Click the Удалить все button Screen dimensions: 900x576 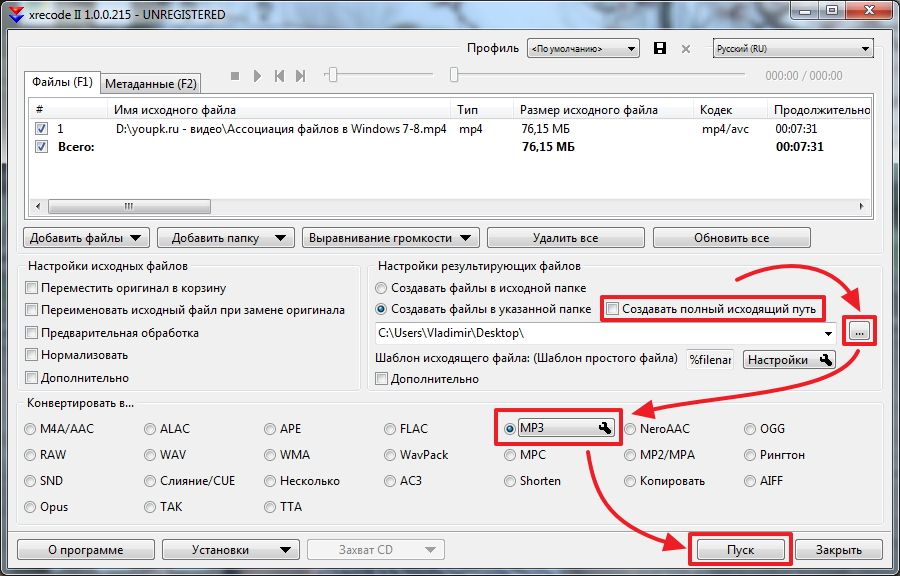565,238
